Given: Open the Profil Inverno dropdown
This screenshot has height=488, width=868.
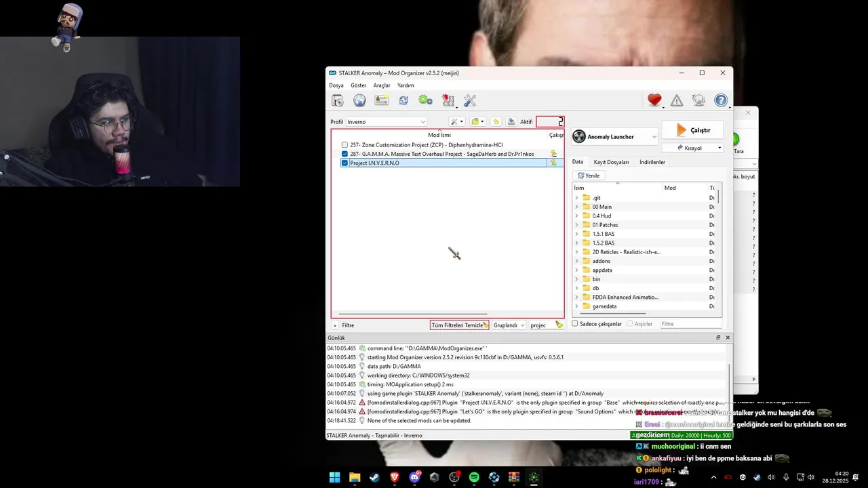Looking at the screenshot, I should click(386, 122).
